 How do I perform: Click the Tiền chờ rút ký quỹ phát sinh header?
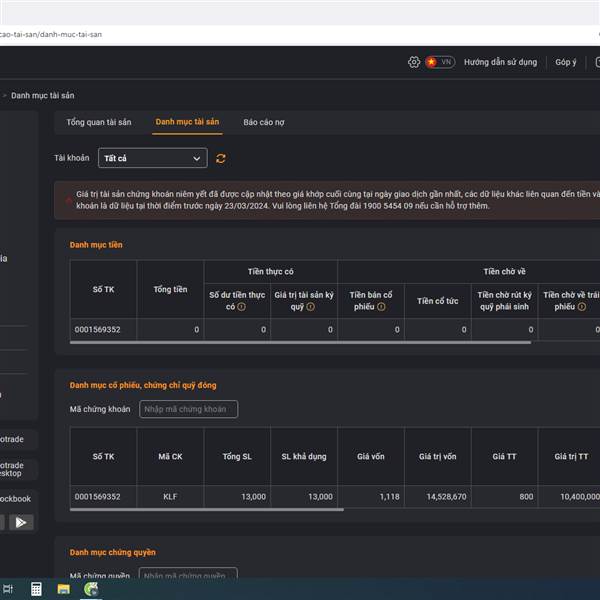[x=504, y=301]
